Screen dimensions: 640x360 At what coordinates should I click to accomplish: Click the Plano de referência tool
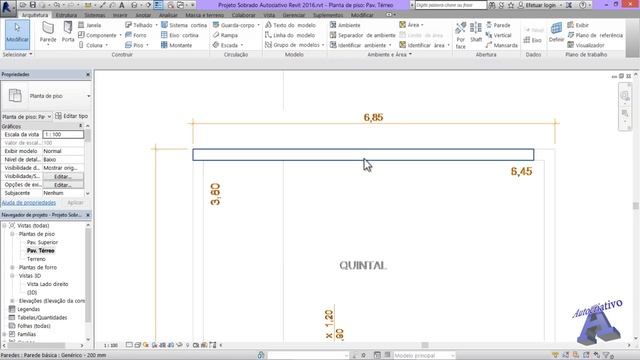(x=596, y=35)
